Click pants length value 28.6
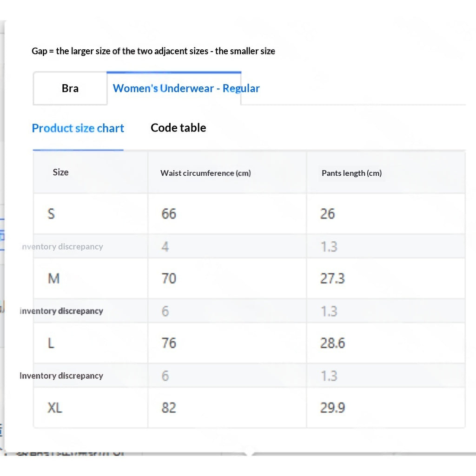 pyautogui.click(x=332, y=343)
